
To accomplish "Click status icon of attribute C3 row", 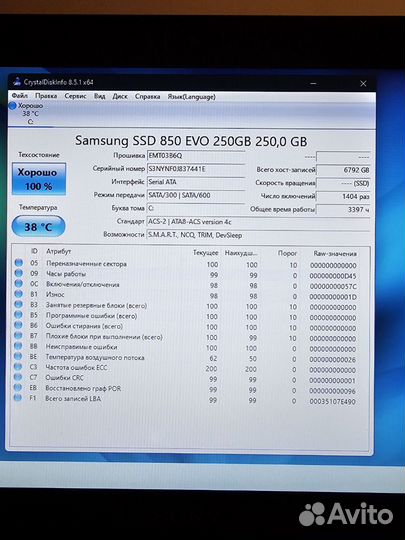I will (18, 367).
